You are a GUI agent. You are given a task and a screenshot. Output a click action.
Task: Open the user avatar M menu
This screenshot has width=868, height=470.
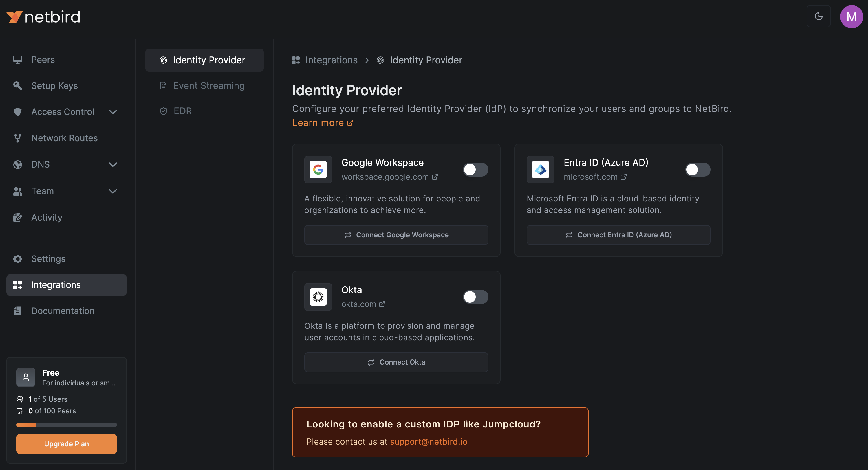tap(851, 17)
